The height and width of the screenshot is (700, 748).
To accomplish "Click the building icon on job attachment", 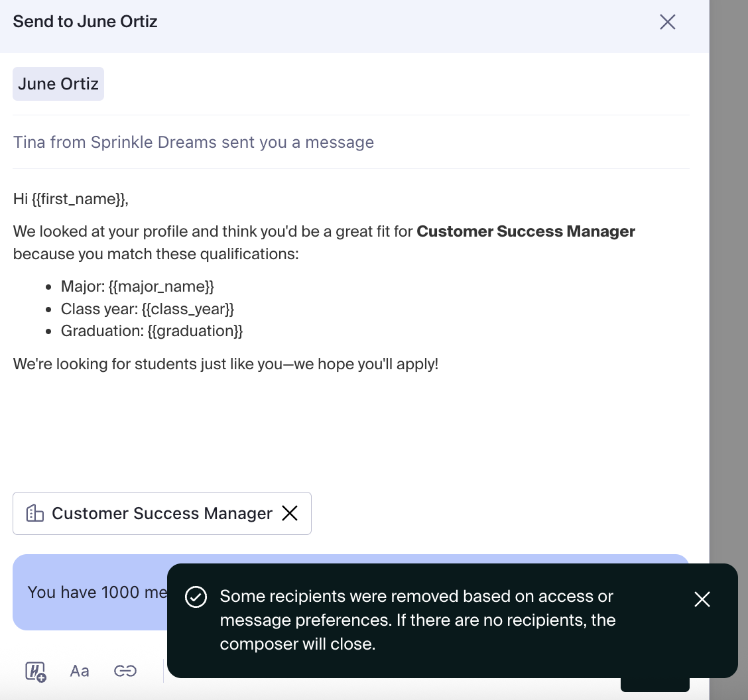I will (x=35, y=513).
